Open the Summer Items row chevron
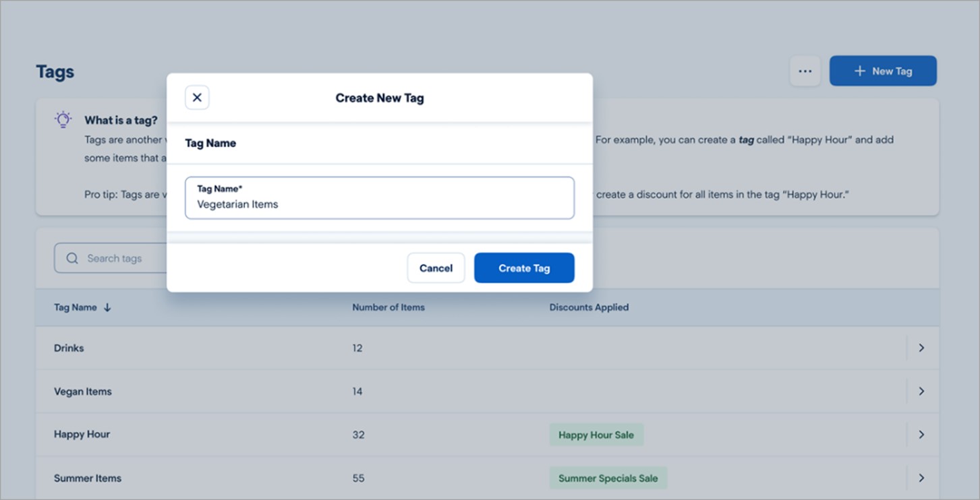This screenshot has width=980, height=500. [x=921, y=478]
